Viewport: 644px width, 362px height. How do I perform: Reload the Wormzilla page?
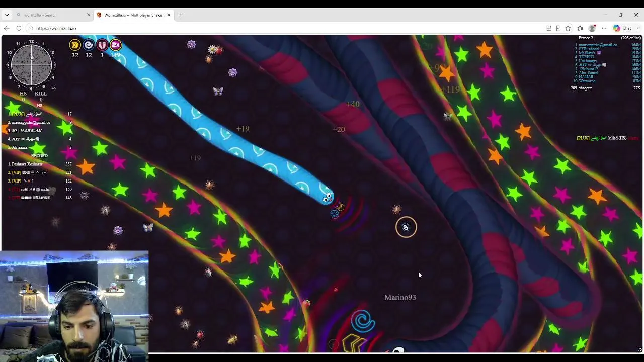[x=19, y=28]
